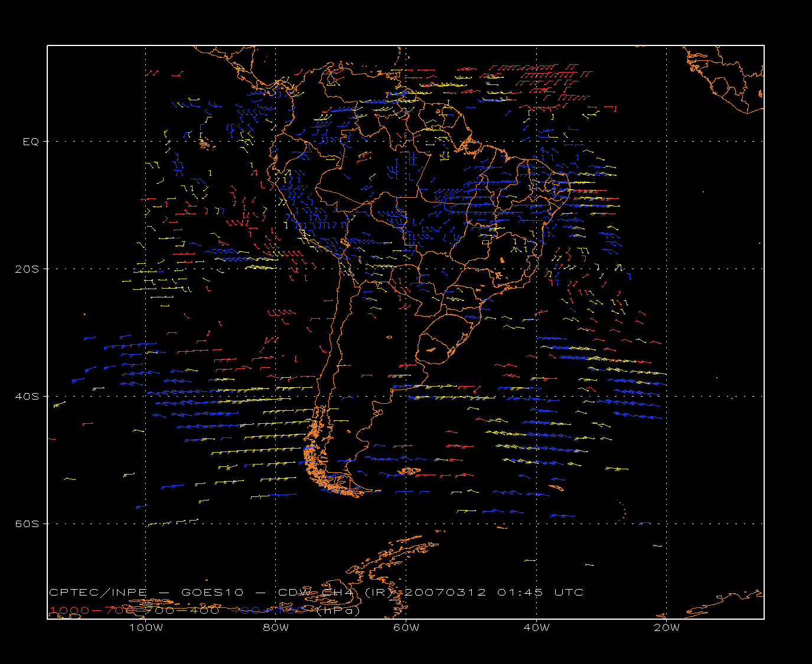Click the EQ latitude label
The width and height of the screenshot is (812, 664).
click(x=31, y=142)
